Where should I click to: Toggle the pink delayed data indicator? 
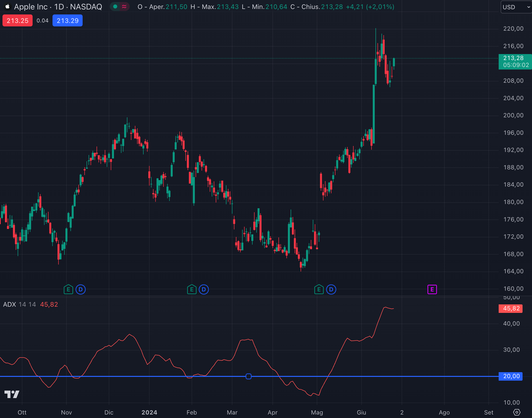[x=124, y=7]
